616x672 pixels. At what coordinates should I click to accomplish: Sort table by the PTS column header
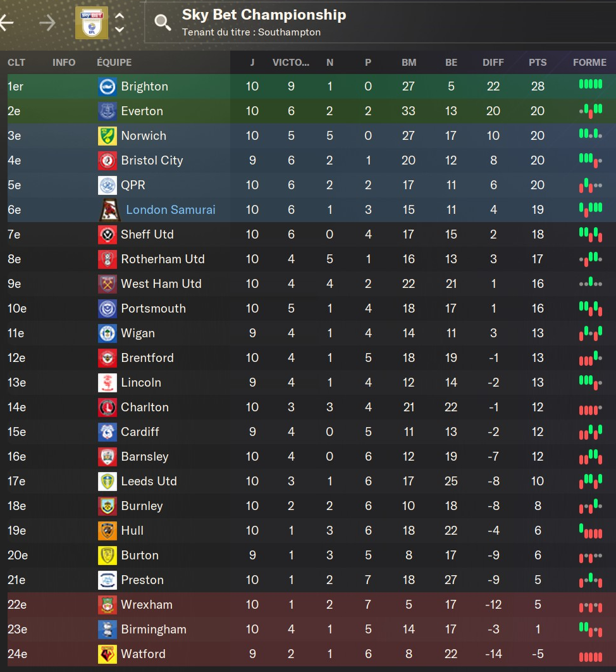coord(538,63)
